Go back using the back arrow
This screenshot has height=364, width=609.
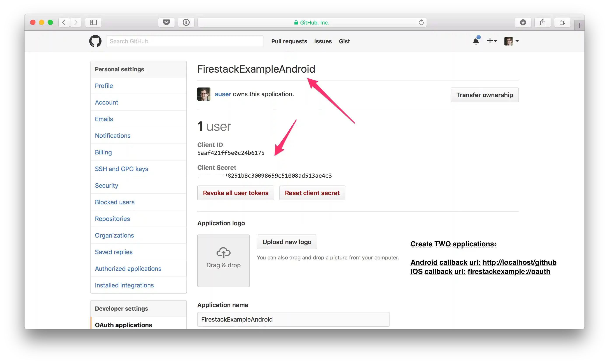click(x=64, y=22)
